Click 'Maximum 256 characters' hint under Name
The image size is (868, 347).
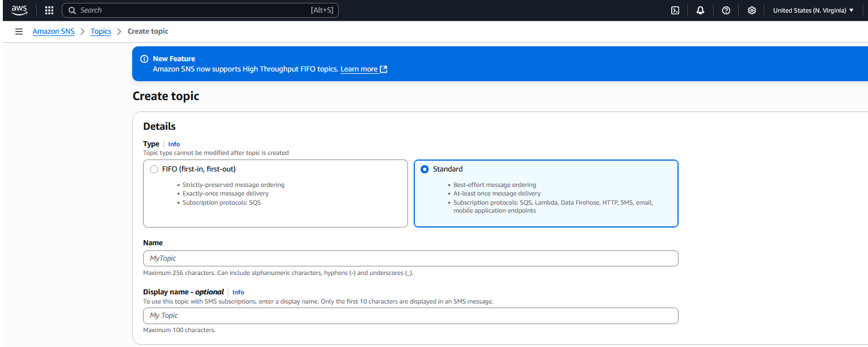278,273
